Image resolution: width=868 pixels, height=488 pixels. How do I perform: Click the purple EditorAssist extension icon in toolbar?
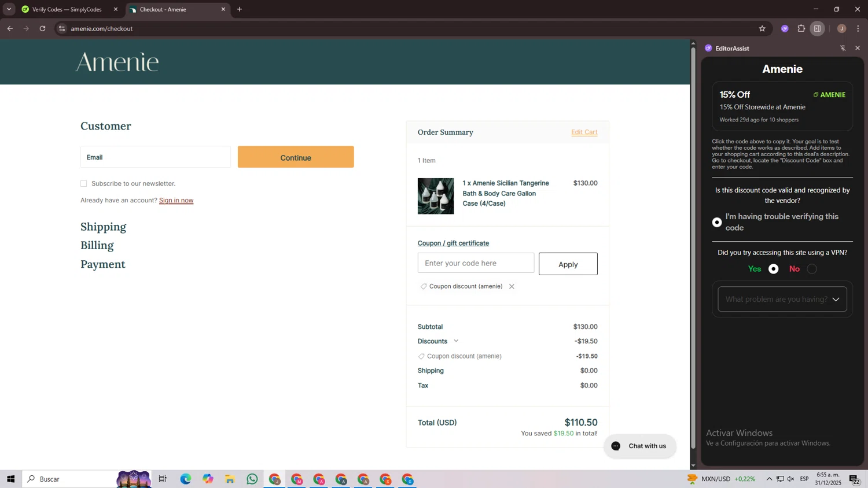click(x=785, y=28)
